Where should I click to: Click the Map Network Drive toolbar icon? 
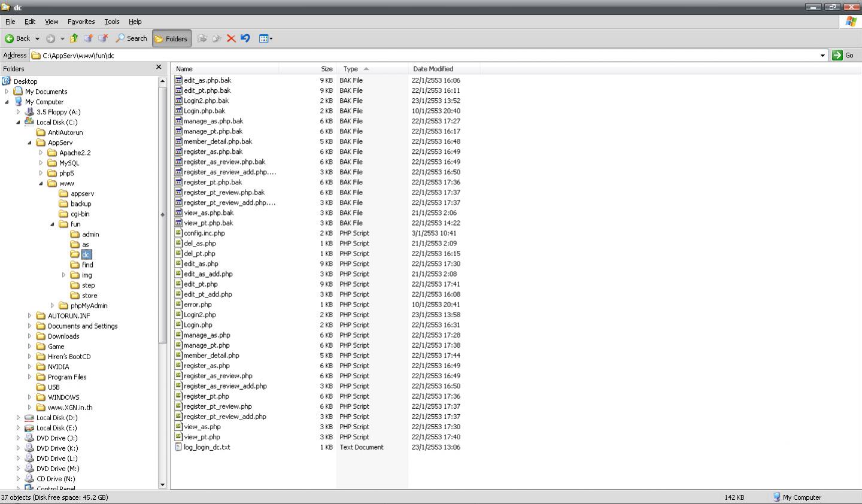[88, 38]
